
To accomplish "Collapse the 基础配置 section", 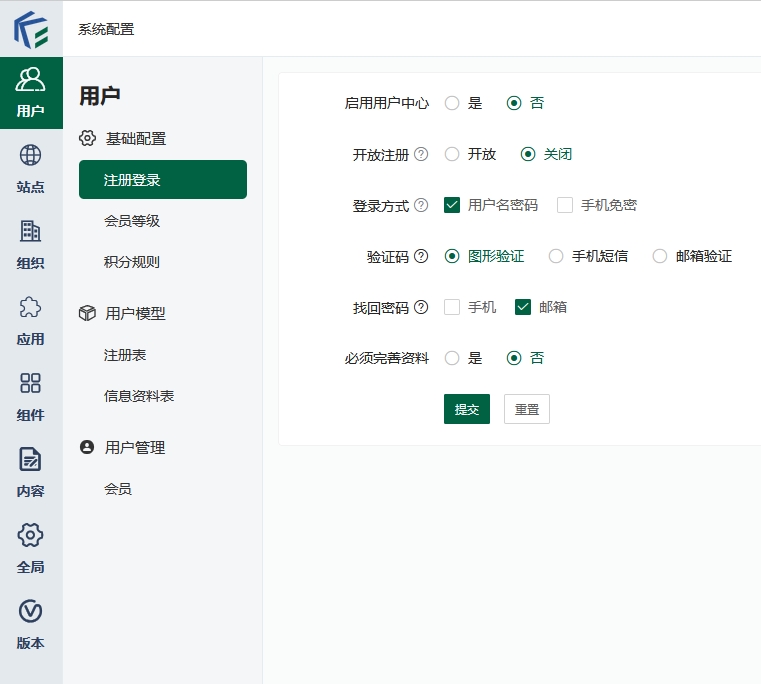I will [x=135, y=139].
